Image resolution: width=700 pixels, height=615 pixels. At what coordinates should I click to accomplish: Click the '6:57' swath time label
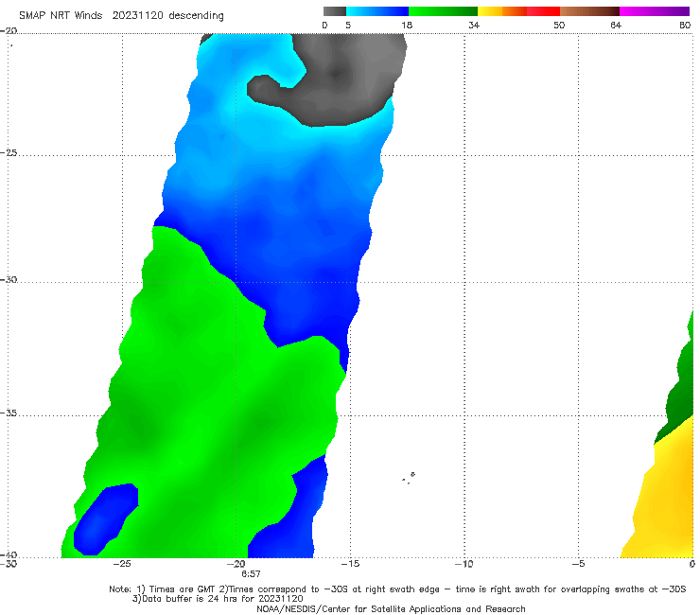251,574
